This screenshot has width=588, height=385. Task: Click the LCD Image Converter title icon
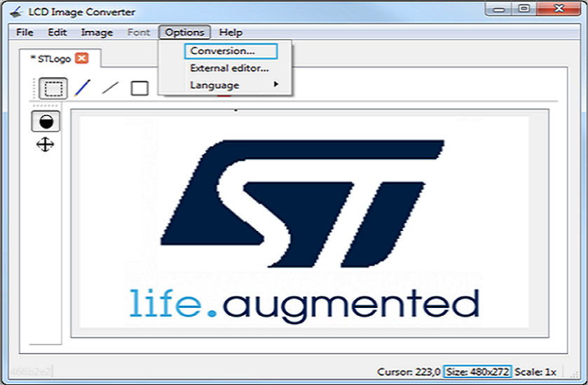pos(15,12)
